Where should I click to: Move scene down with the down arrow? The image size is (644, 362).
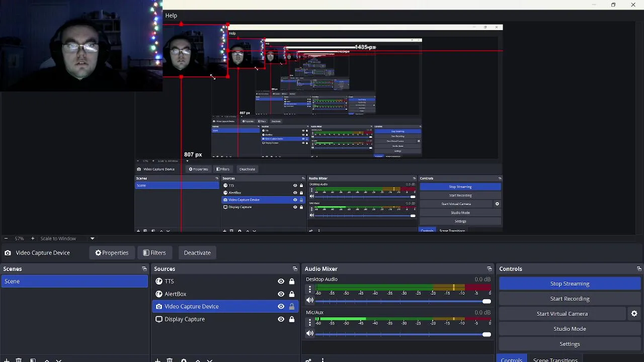(58, 360)
